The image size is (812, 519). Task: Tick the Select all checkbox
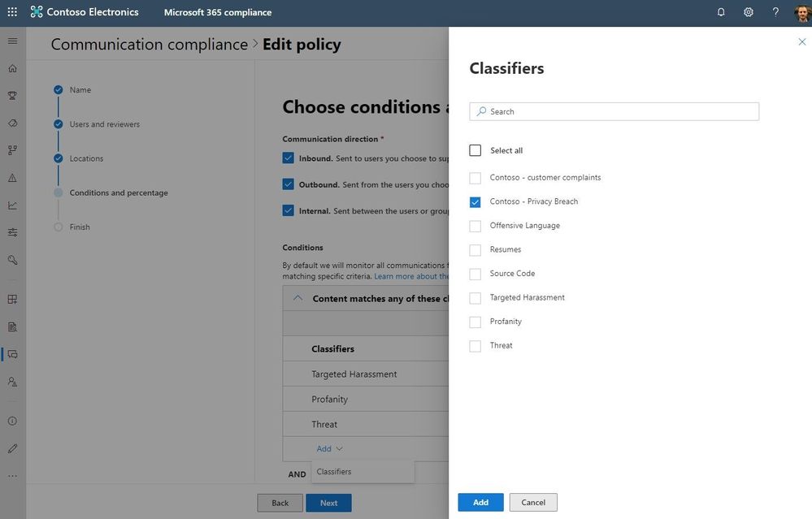pos(475,150)
